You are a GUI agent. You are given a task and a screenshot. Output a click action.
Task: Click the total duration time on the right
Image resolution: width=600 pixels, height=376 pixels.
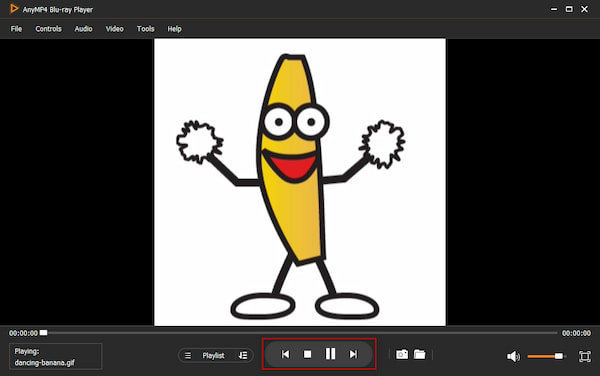(576, 333)
